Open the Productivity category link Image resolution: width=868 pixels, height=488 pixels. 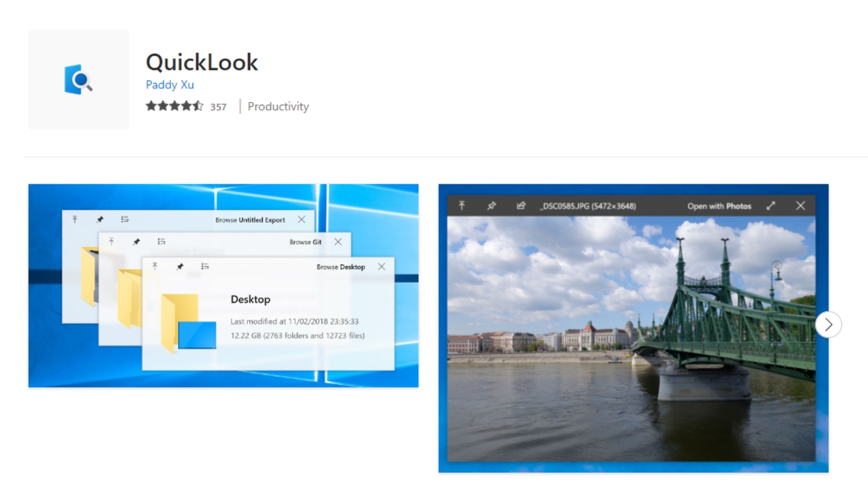click(278, 106)
